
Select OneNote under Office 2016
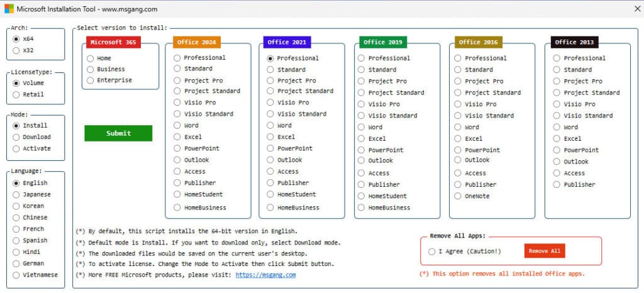[x=458, y=196]
